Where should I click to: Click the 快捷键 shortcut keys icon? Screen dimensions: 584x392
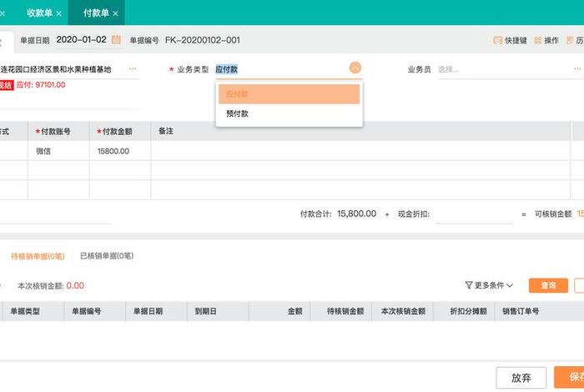(498, 40)
